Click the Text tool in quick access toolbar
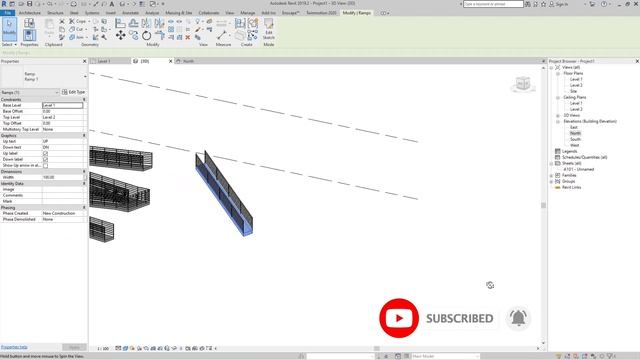 [111, 4]
